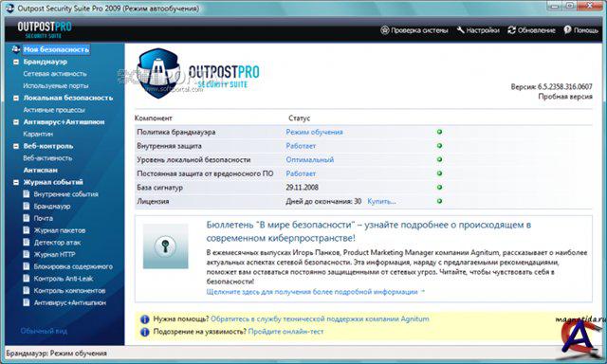607x364 pixels.
Task: Click Антивирус+Антишпион log page icon
Action: pos(27,302)
